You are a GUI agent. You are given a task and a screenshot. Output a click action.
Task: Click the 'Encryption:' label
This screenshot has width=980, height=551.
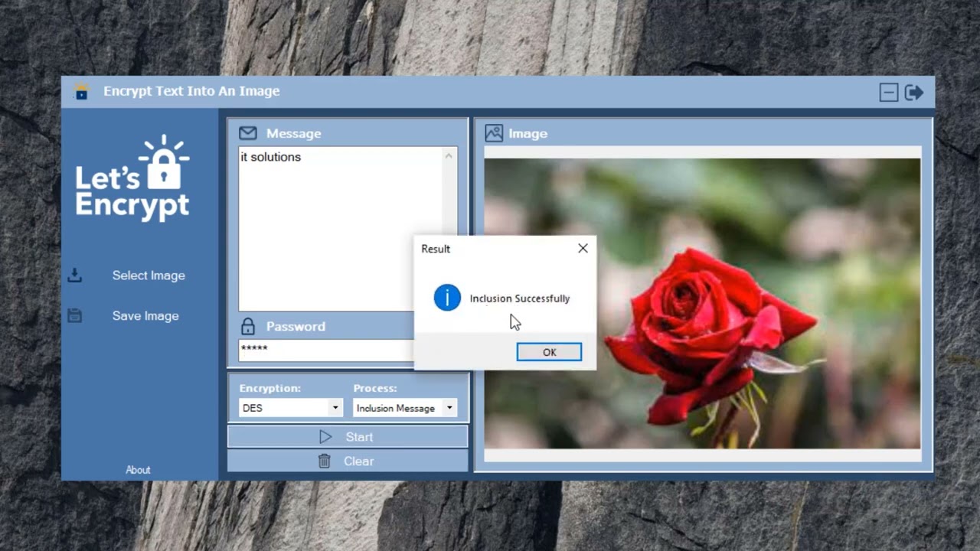pos(270,388)
